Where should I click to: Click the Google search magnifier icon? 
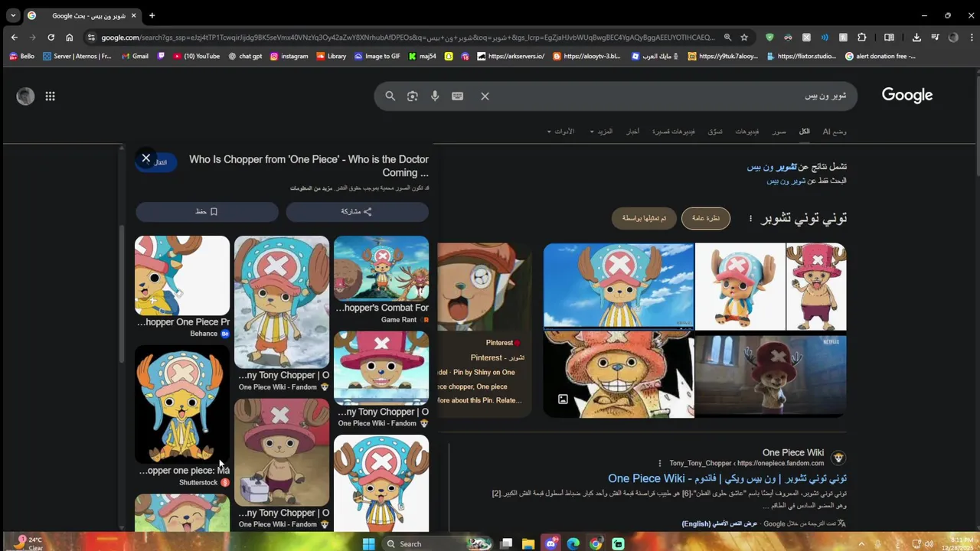click(390, 96)
